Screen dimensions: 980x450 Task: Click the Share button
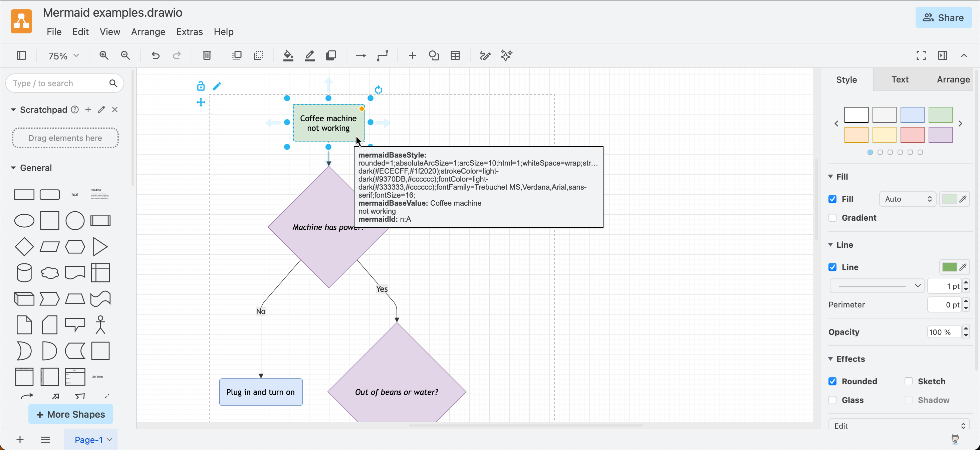[x=943, y=17]
